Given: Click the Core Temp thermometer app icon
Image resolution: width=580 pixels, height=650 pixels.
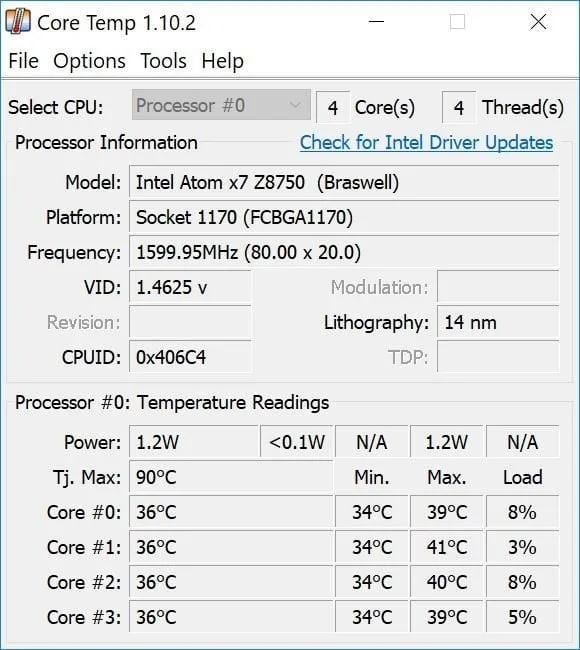Looking at the screenshot, I should 18,22.
